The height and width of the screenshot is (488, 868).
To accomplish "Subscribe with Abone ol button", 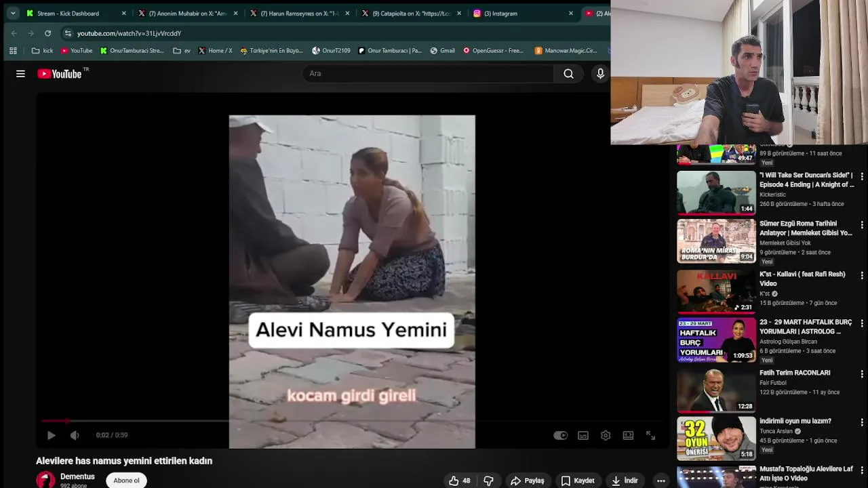I will tap(126, 481).
